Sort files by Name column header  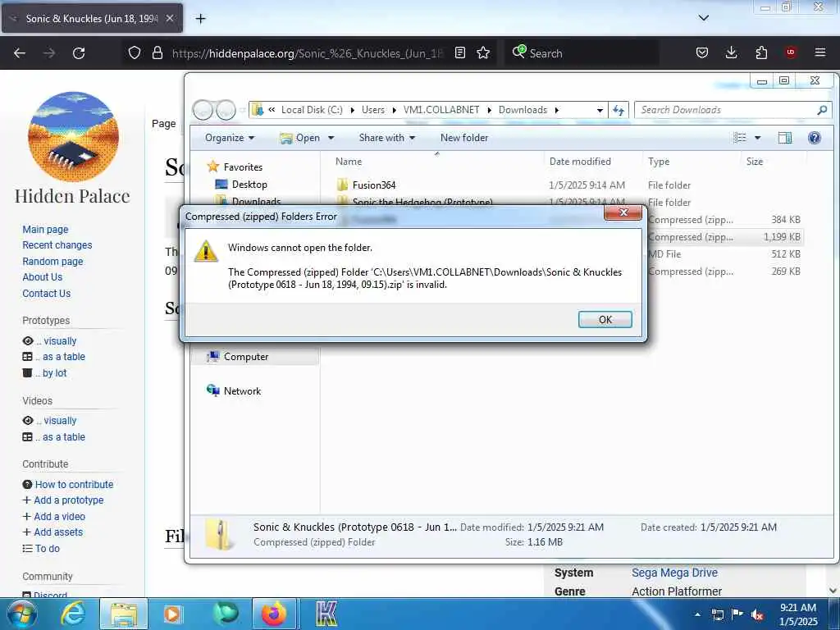[348, 162]
